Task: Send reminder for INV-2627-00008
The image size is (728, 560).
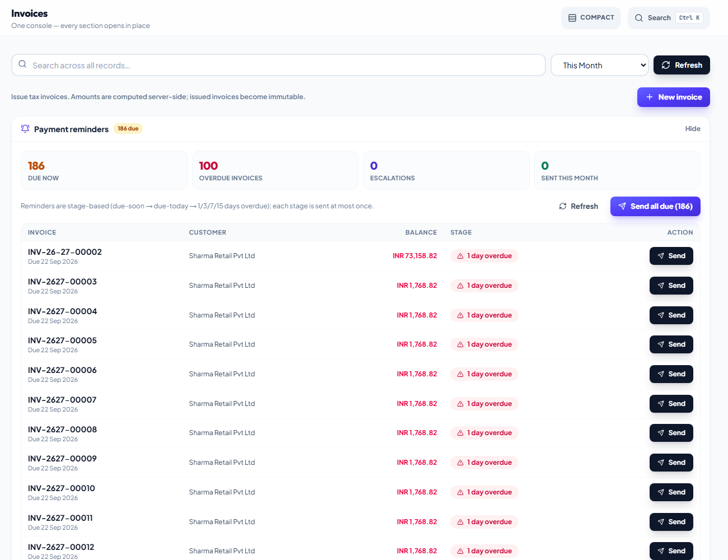Action: (x=671, y=433)
